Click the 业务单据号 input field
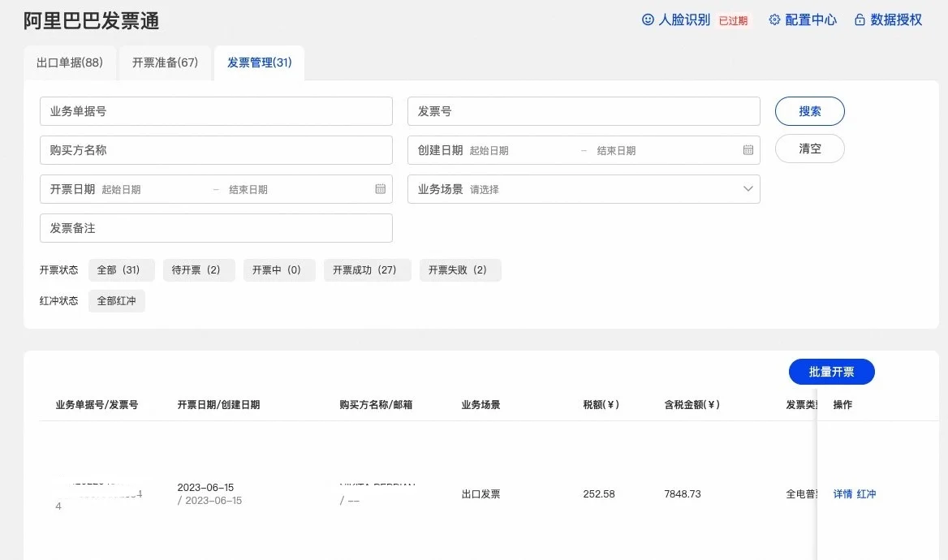Image resolution: width=948 pixels, height=560 pixels. pyautogui.click(x=216, y=111)
